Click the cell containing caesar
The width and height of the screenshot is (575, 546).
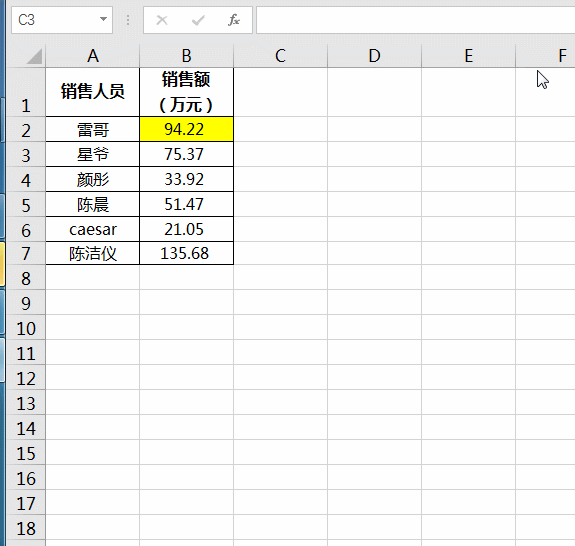pyautogui.click(x=93, y=229)
